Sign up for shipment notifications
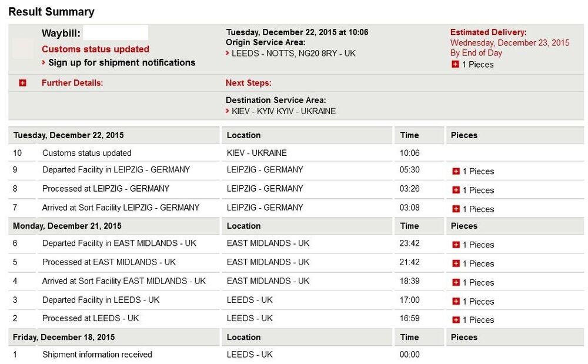 pyautogui.click(x=121, y=62)
